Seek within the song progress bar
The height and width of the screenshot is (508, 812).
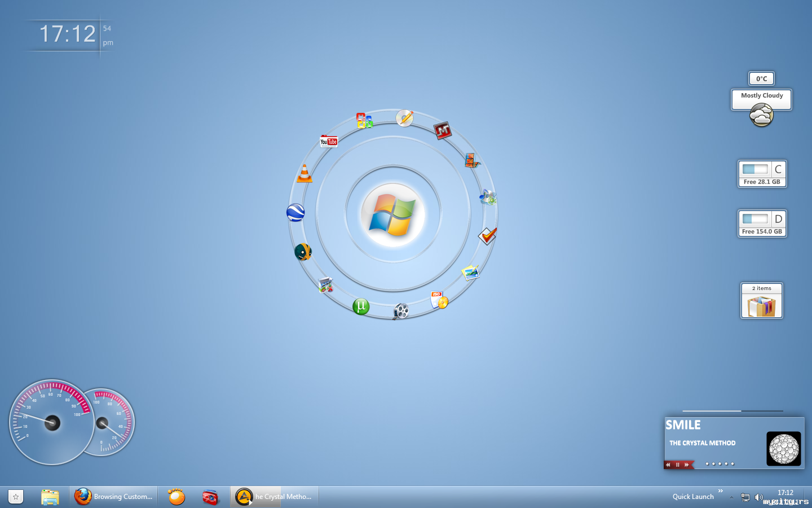pyautogui.click(x=732, y=411)
